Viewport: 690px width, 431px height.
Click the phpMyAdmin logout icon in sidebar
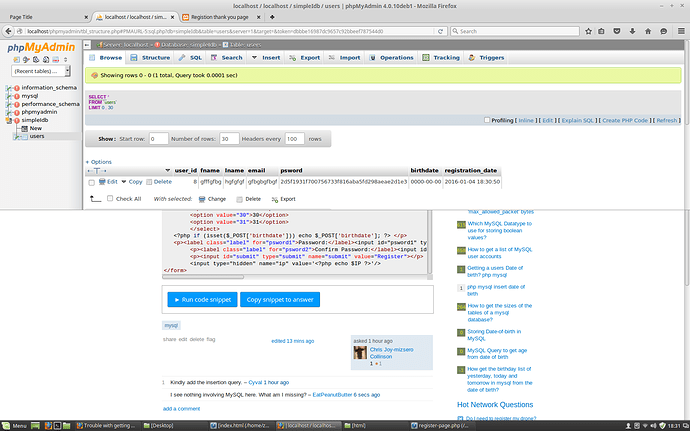coord(26,59)
